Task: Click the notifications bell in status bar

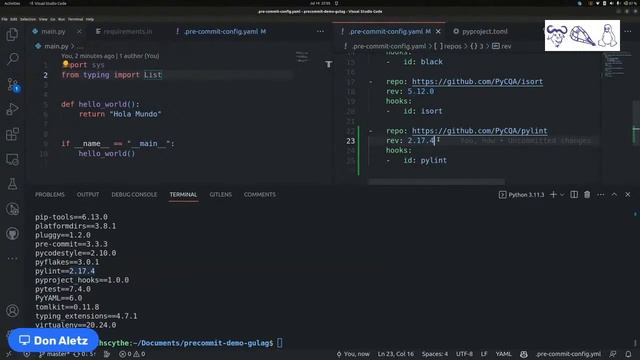Action: (x=628, y=354)
